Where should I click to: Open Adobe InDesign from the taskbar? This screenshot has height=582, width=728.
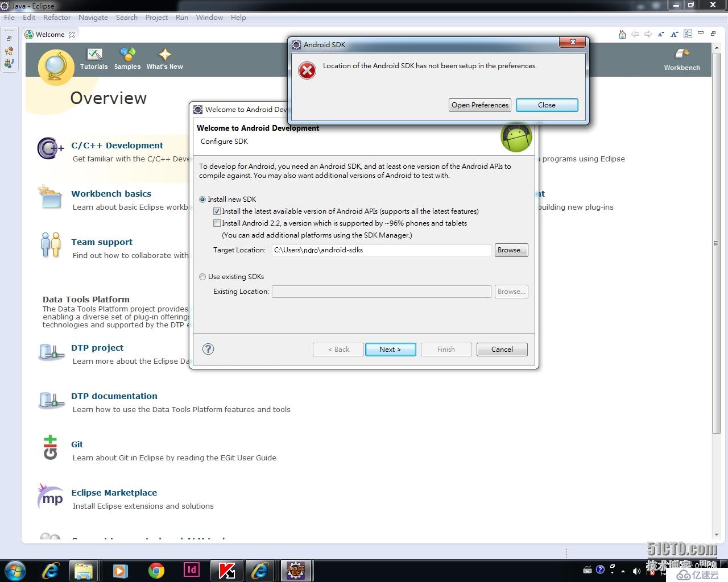192,569
